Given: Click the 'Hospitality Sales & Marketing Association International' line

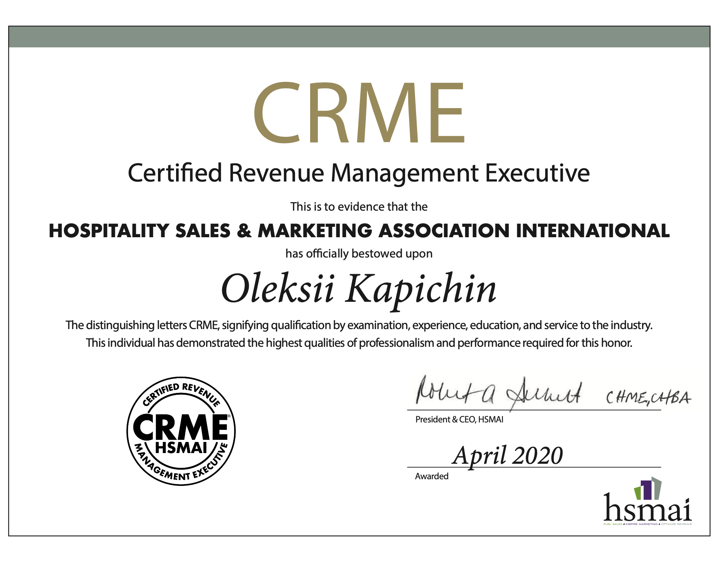Looking at the screenshot, I should [359, 231].
